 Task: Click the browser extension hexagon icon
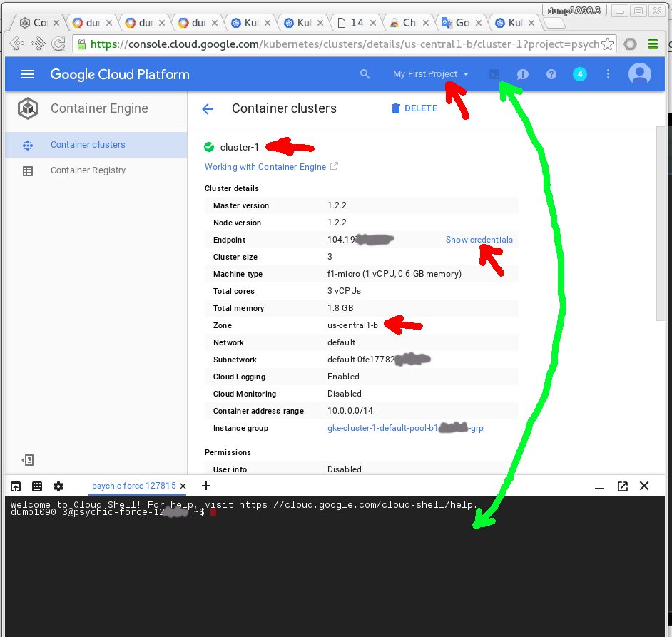(x=630, y=44)
